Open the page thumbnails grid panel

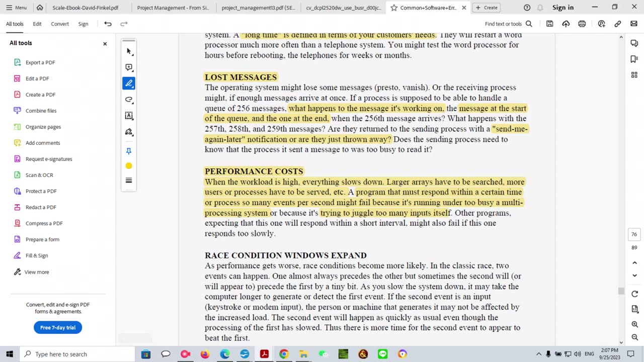tap(634, 75)
